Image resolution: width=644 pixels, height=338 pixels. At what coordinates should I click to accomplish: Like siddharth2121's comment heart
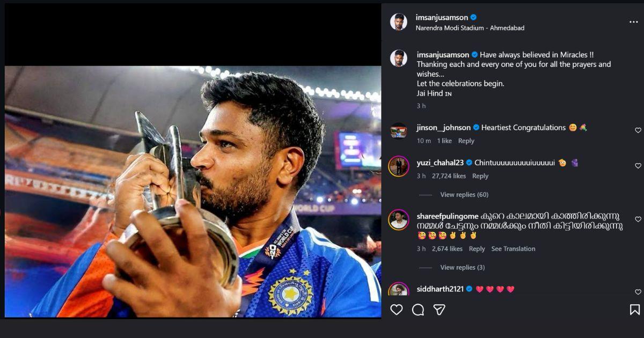(x=638, y=292)
